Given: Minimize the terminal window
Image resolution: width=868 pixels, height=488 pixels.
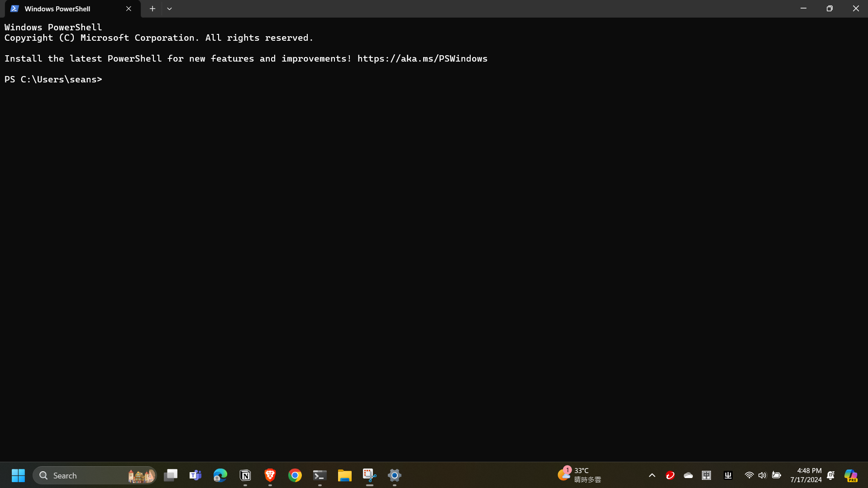Looking at the screenshot, I should pyautogui.click(x=803, y=9).
